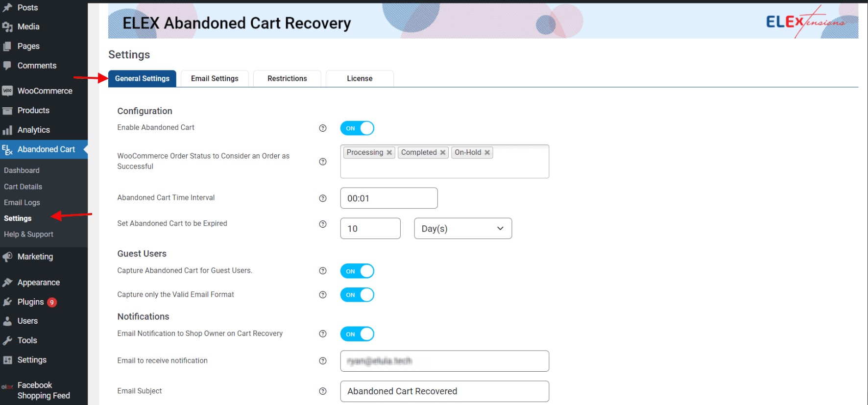
Task: Open Abandoned Cart Settings submenu item
Action: [18, 218]
